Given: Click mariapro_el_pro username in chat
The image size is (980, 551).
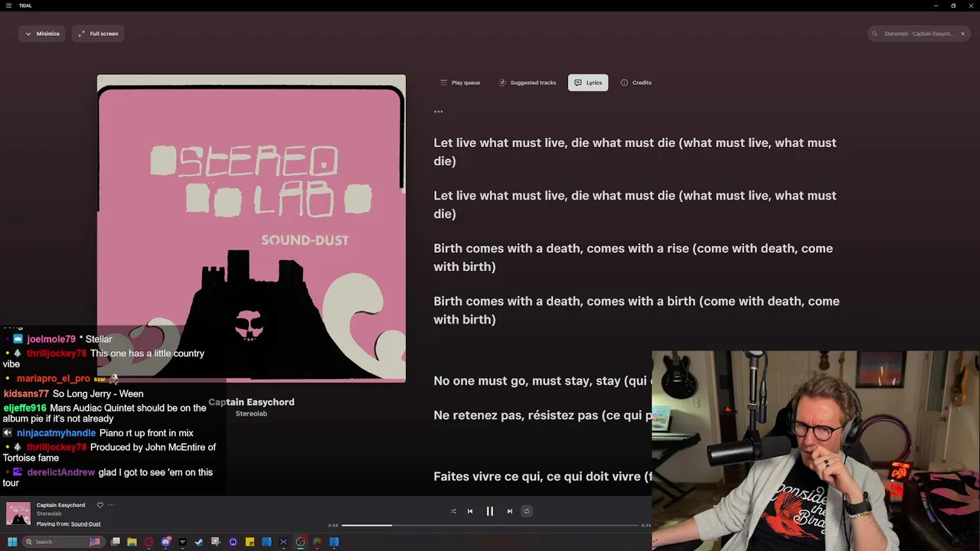Looking at the screenshot, I should point(53,379).
